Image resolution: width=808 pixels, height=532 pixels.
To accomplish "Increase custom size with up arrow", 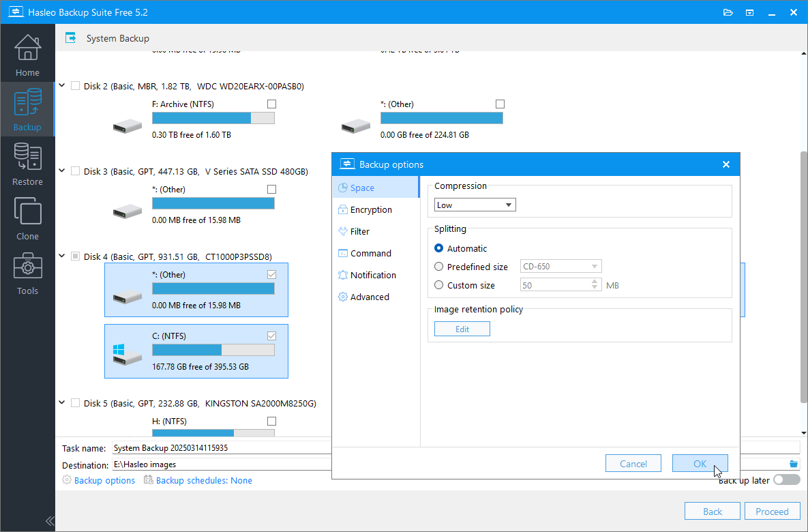I will pyautogui.click(x=595, y=282).
